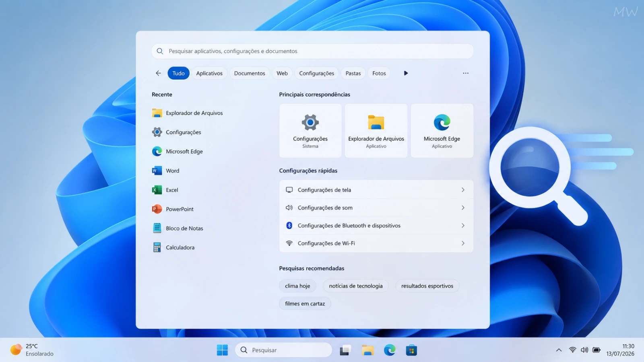Expand Configurações de som chevron
644x362 pixels.
coord(463,208)
